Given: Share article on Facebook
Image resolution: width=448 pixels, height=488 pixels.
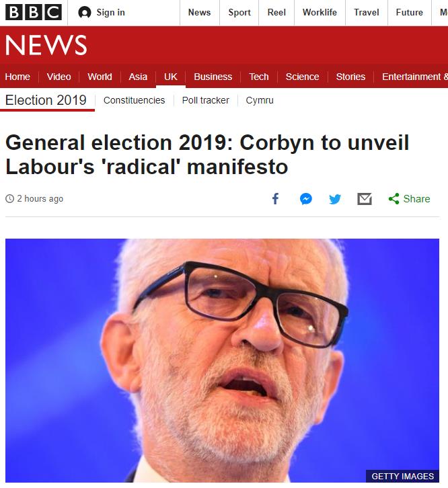Looking at the screenshot, I should [275, 199].
